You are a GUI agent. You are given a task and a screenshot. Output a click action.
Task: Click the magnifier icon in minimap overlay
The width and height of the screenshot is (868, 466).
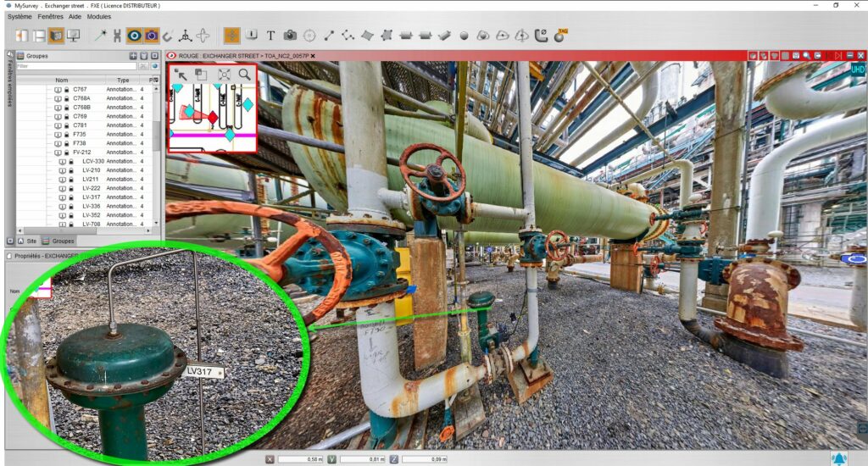(x=244, y=75)
